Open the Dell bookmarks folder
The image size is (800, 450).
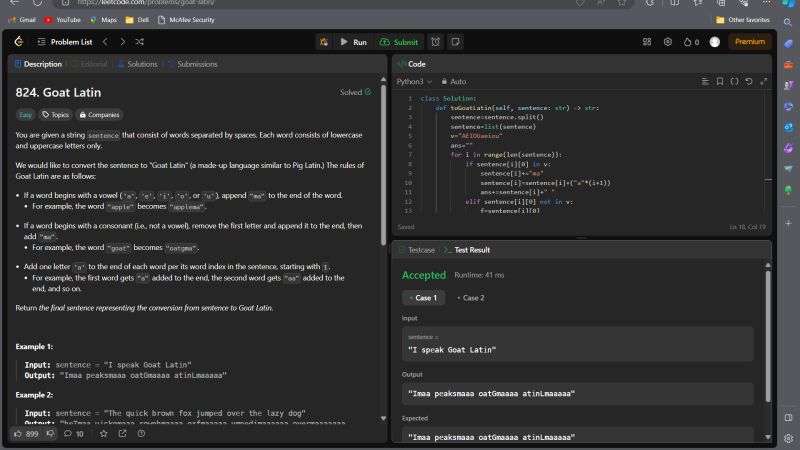click(x=137, y=20)
